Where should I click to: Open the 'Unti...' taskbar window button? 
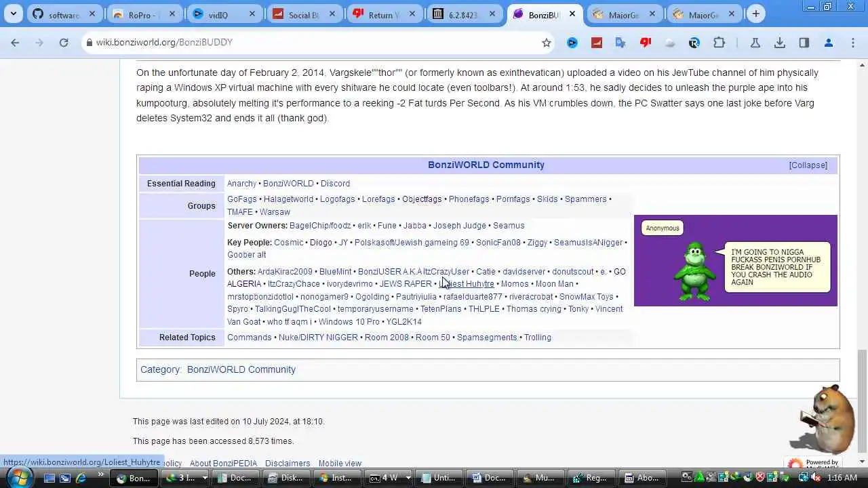coord(438,478)
